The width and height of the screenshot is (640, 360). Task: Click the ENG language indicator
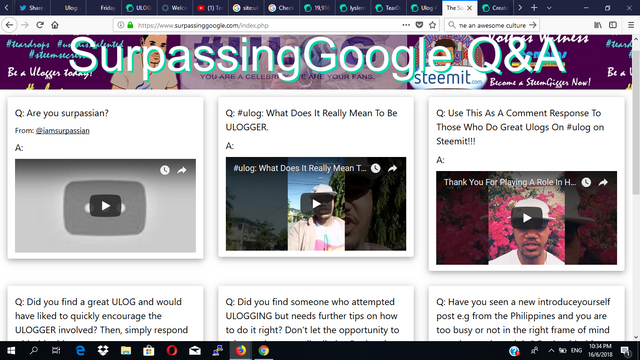pyautogui.click(x=576, y=351)
